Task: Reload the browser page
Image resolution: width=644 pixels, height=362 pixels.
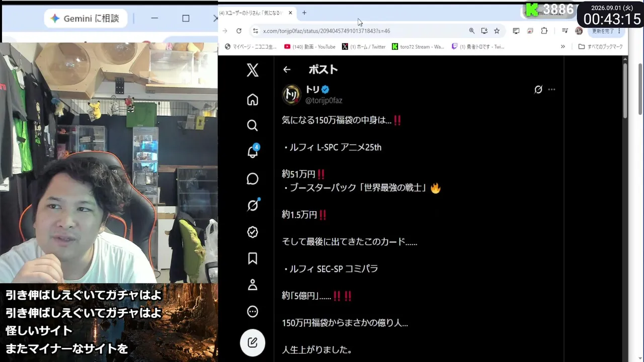Action: pyautogui.click(x=239, y=31)
